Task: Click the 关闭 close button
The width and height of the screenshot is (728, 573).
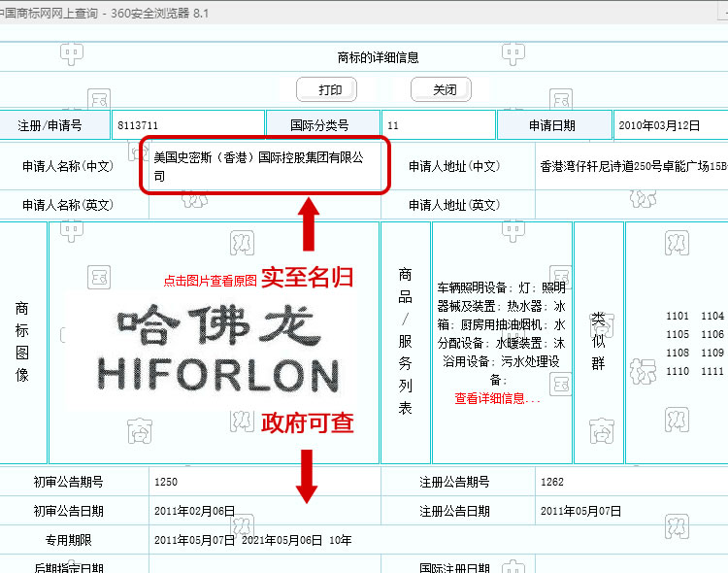Action: 441,89
